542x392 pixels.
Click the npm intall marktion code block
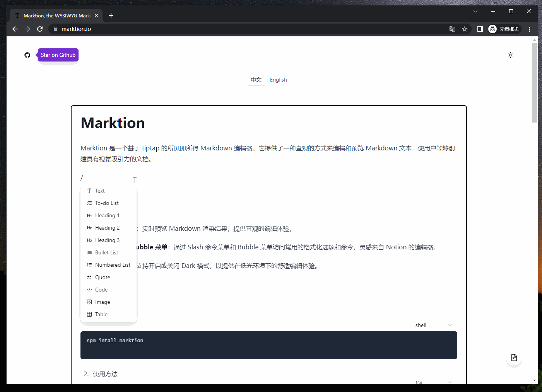269,345
